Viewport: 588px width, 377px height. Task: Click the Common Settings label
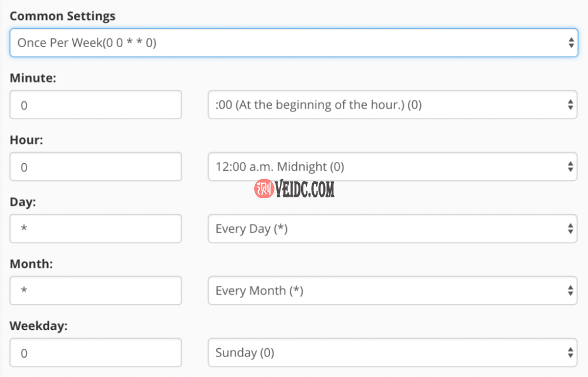(62, 16)
